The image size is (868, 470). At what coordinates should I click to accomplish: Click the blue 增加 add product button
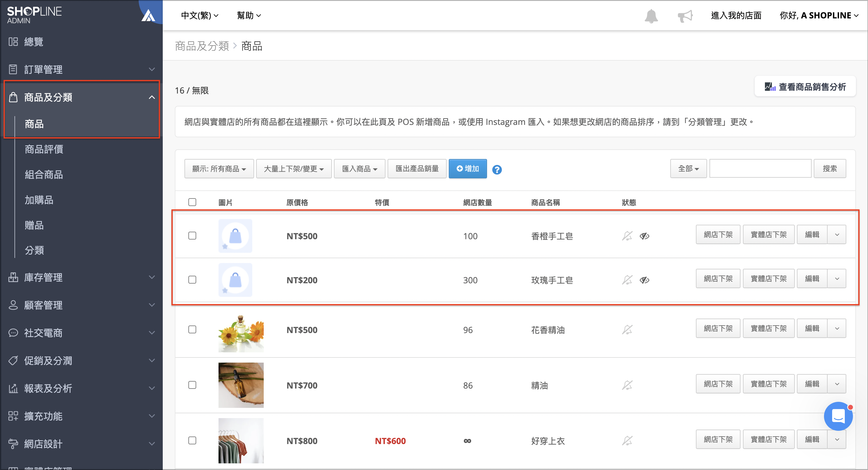click(467, 169)
